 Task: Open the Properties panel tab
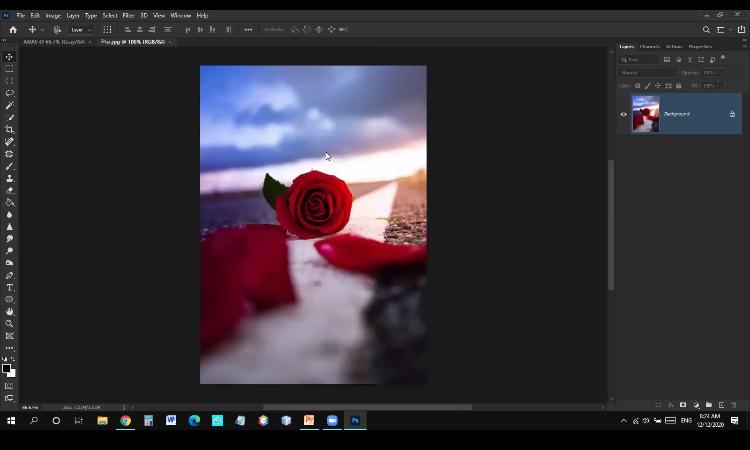click(x=700, y=46)
